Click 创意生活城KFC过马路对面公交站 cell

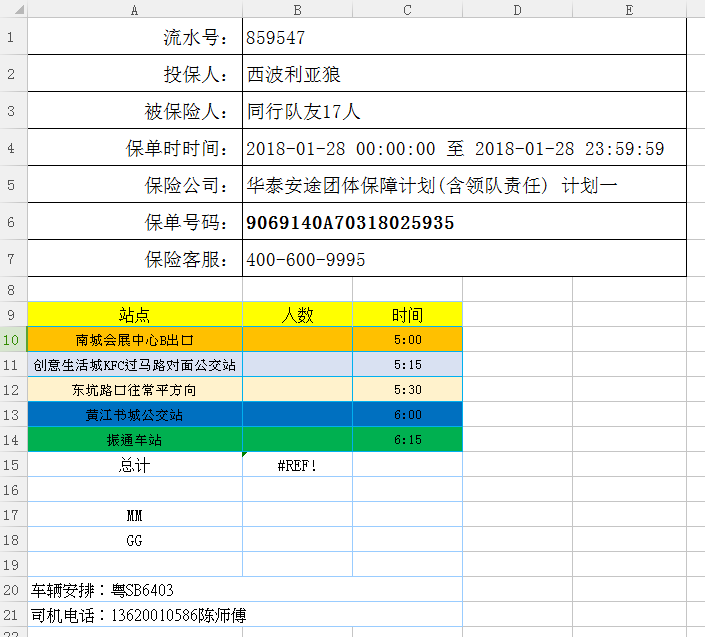(x=135, y=364)
